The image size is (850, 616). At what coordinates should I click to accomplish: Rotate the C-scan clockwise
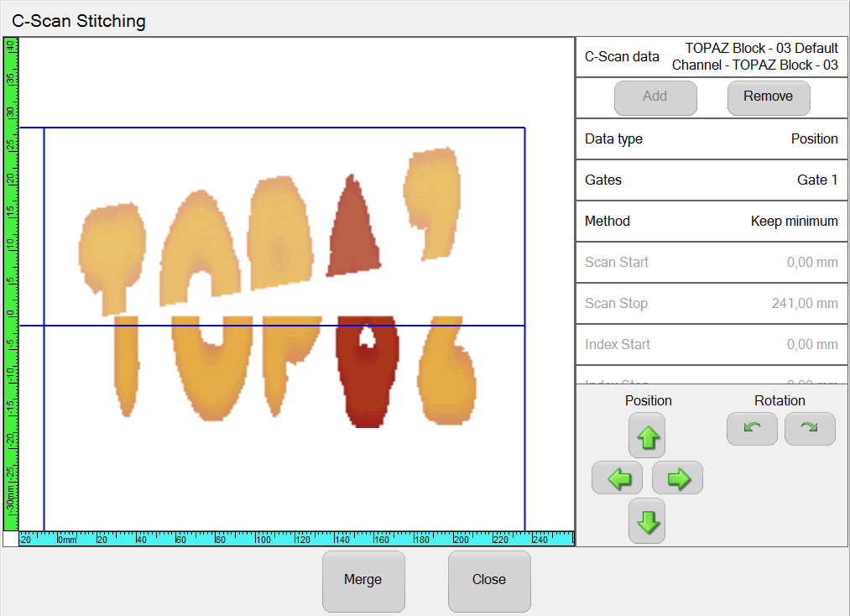pyautogui.click(x=810, y=429)
